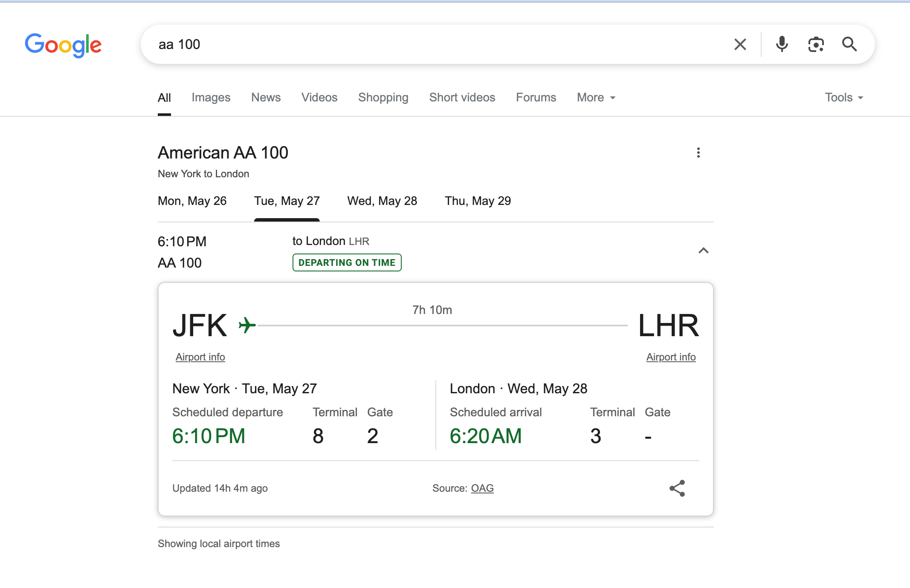Share the flight details via share icon
The height and width of the screenshot is (588, 910).
point(677,488)
